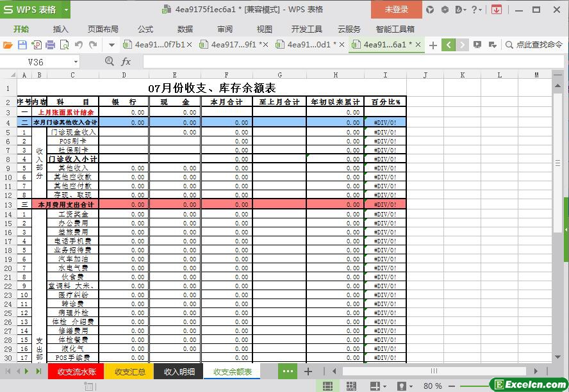Switch to normal view in status bar

[x=327, y=386]
